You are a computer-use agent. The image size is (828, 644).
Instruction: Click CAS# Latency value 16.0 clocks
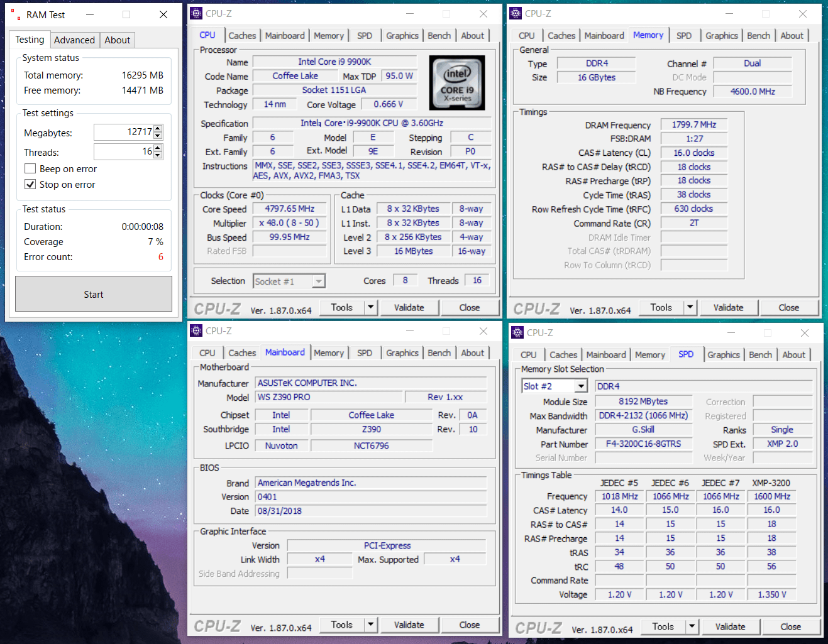click(x=694, y=153)
